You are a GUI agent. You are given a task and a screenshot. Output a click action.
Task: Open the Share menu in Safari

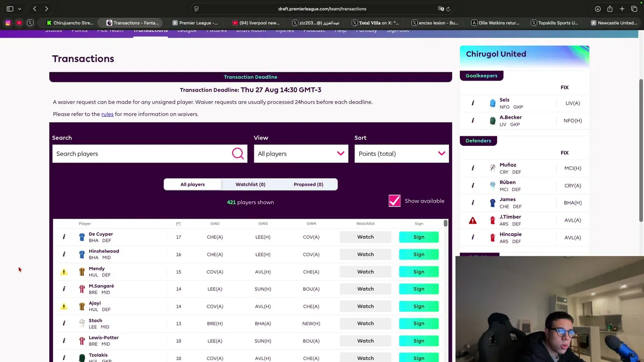(x=610, y=9)
